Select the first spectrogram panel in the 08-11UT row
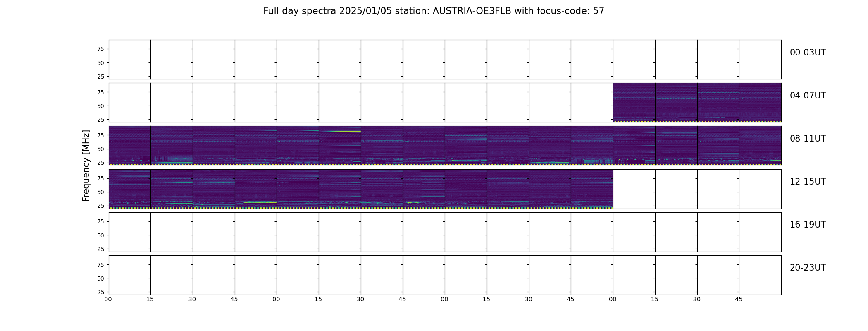868x331 pixels. (130, 146)
